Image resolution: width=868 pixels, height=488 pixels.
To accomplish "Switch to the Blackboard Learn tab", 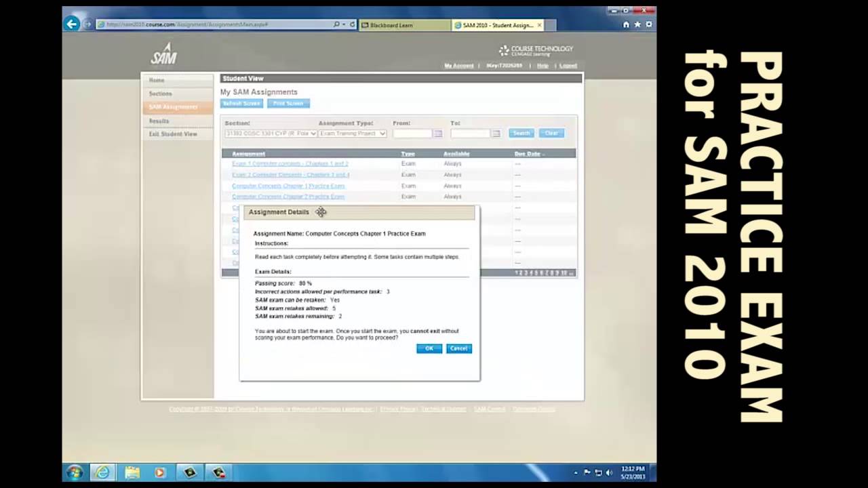I will tap(405, 25).
